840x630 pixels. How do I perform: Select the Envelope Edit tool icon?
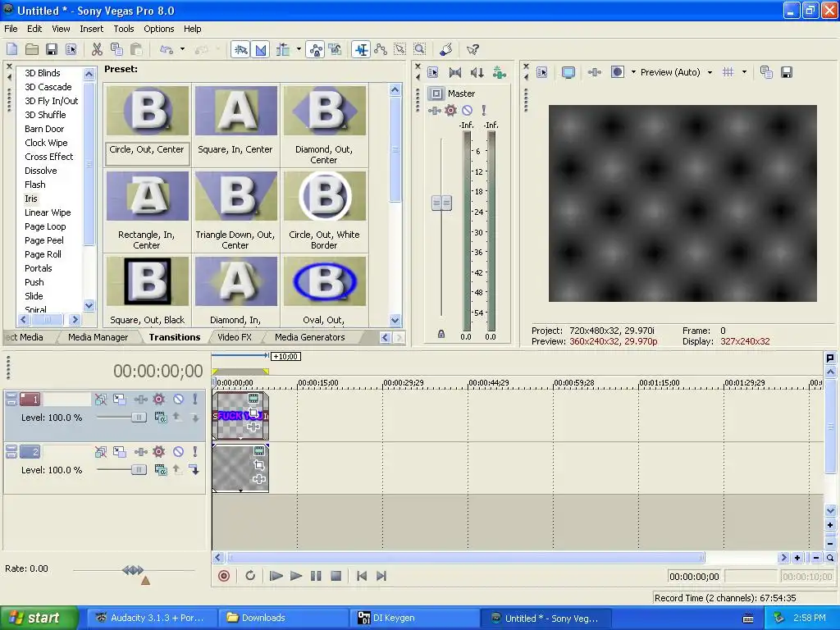(x=381, y=49)
